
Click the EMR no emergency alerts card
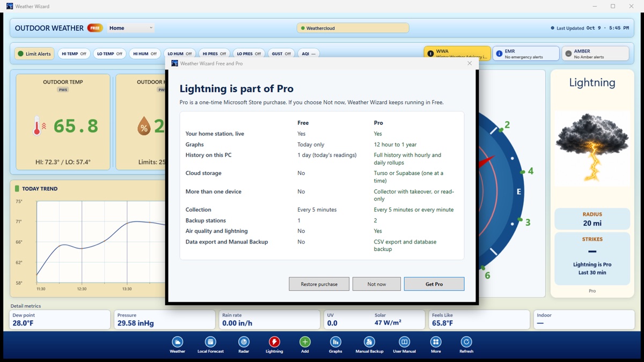coord(526,53)
